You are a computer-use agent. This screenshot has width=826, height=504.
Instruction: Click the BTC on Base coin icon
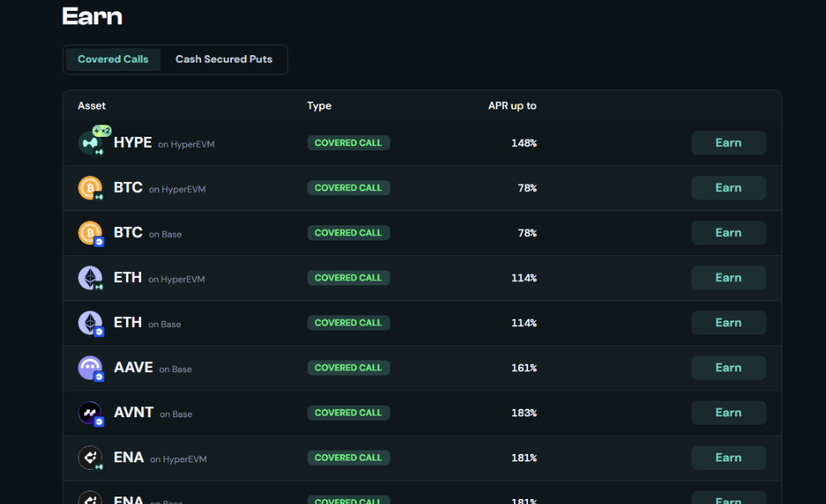click(x=90, y=233)
